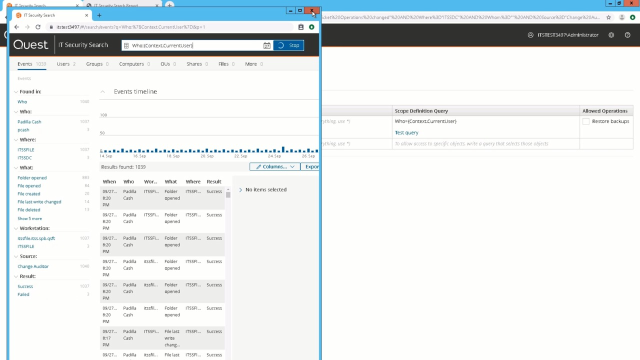Show 5 more What filters
640x360 pixels.
click(x=30, y=219)
